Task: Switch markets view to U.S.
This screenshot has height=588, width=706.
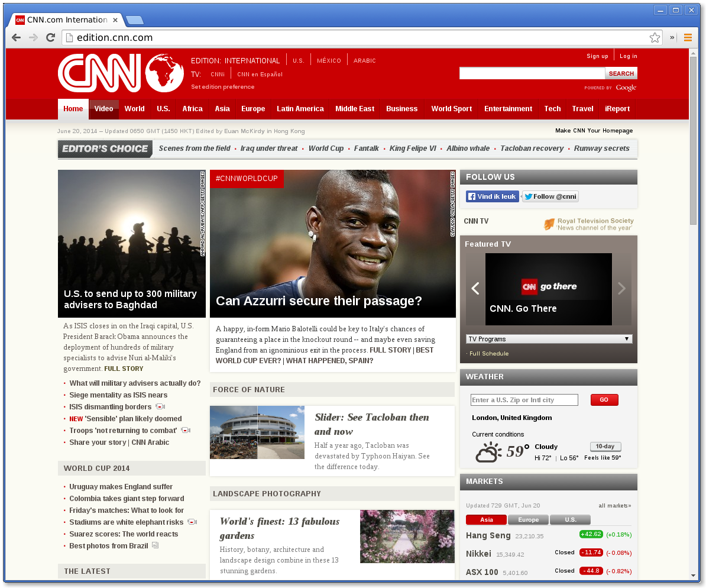Action: click(x=570, y=519)
